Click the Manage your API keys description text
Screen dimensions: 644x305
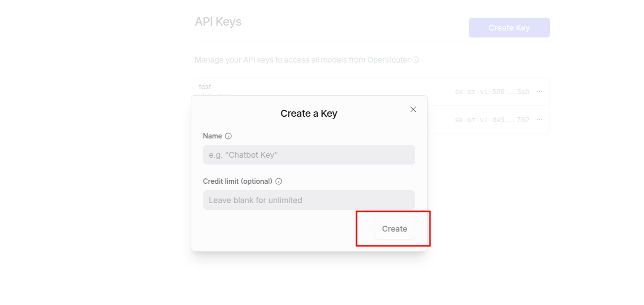click(x=302, y=60)
